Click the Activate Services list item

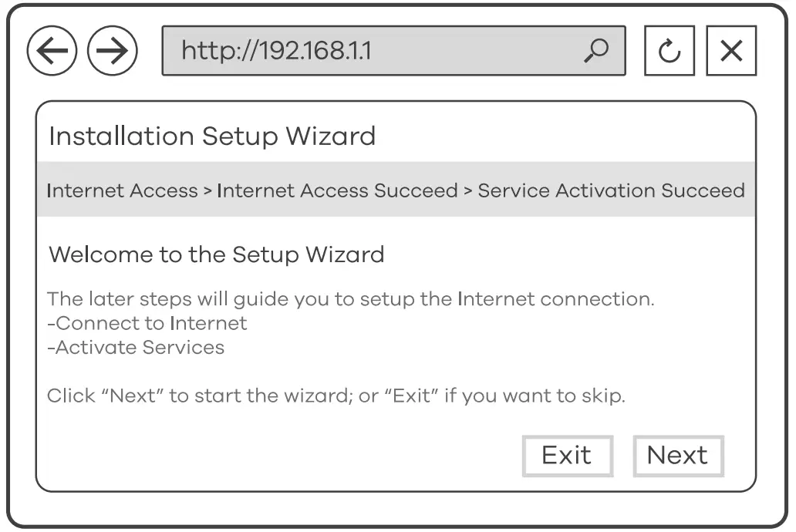(135, 348)
